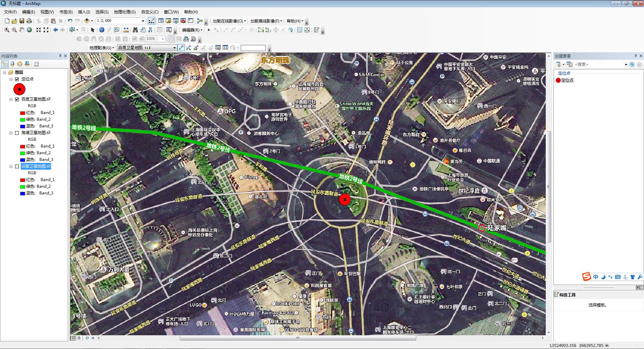Screen dimensions: 644x349
Task: Print the map
Action: click(x=29, y=21)
